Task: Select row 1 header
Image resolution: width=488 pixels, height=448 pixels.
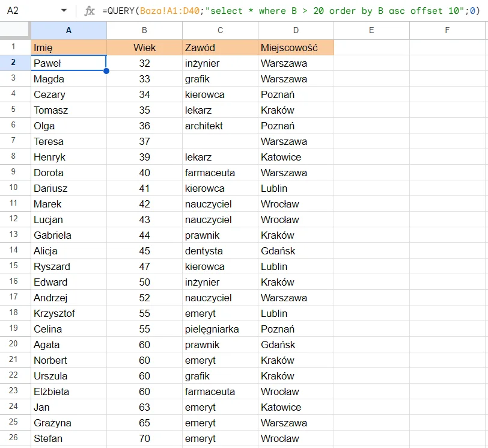Action: click(x=15, y=48)
